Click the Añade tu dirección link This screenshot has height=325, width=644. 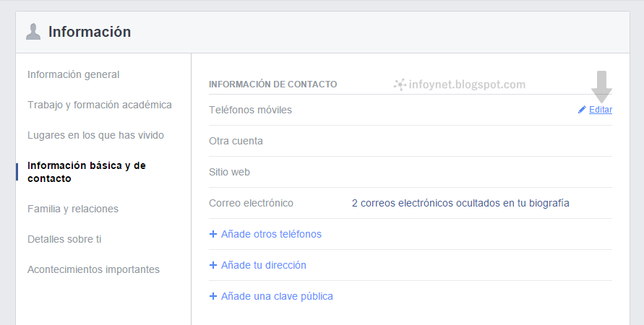click(x=264, y=265)
